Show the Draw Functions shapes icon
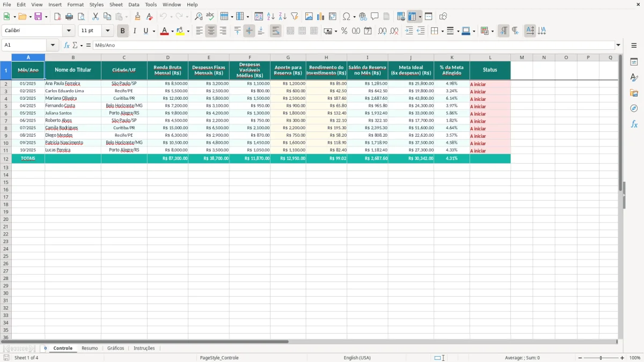The height and width of the screenshot is (362, 644). (443, 17)
